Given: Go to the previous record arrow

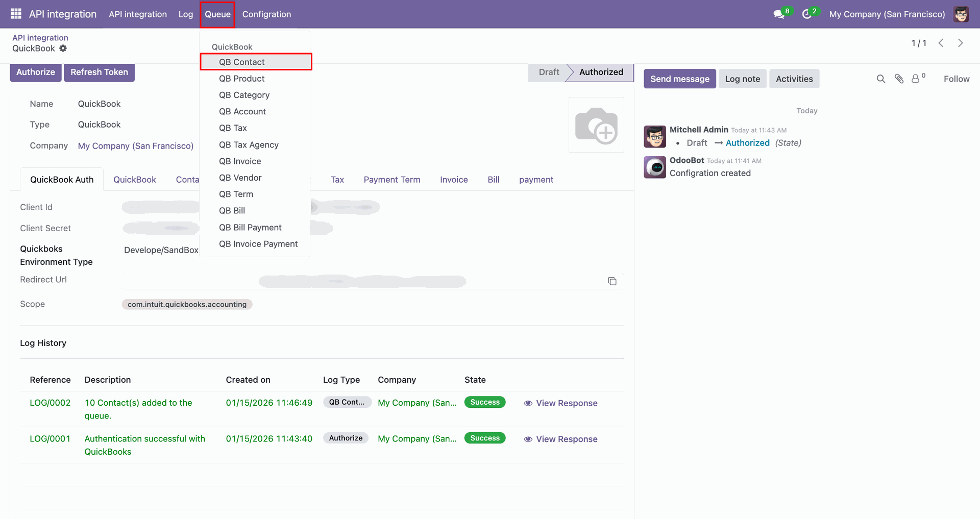Looking at the screenshot, I should pyautogui.click(x=941, y=43).
